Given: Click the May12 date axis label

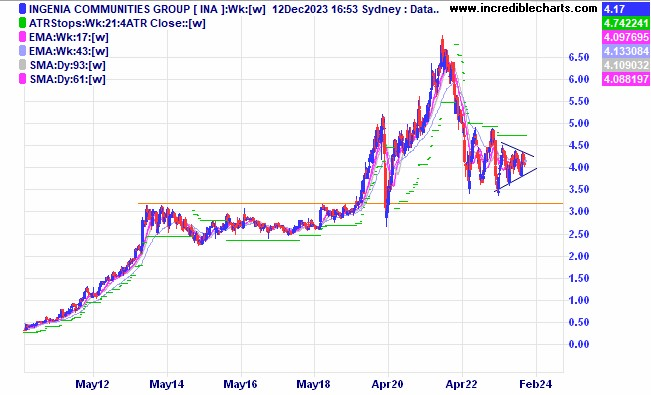Looking at the screenshot, I should tap(93, 385).
